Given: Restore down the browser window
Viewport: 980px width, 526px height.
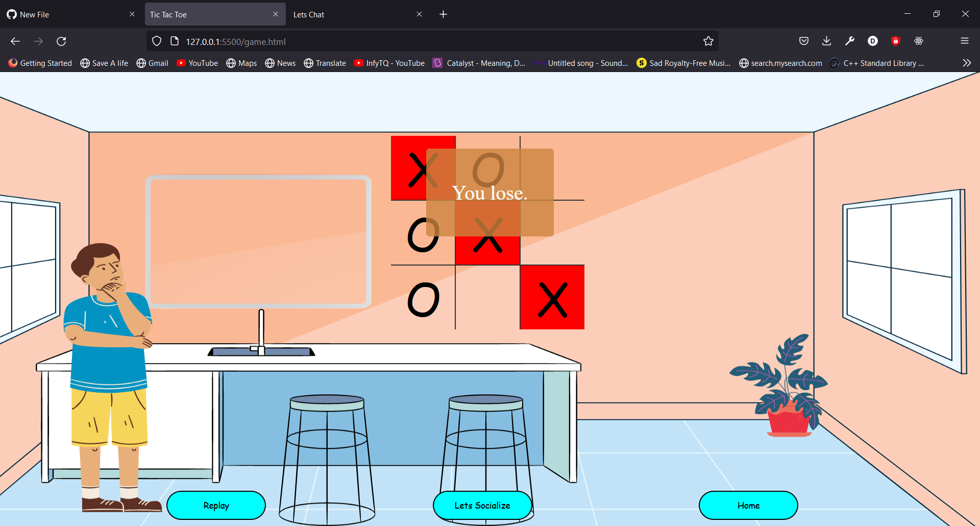Looking at the screenshot, I should point(936,14).
